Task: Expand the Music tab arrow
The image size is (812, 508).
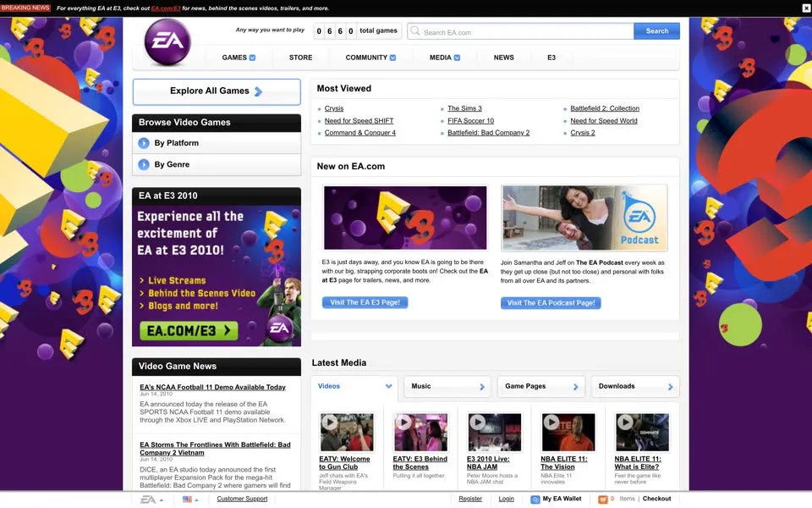Action: [x=482, y=387]
